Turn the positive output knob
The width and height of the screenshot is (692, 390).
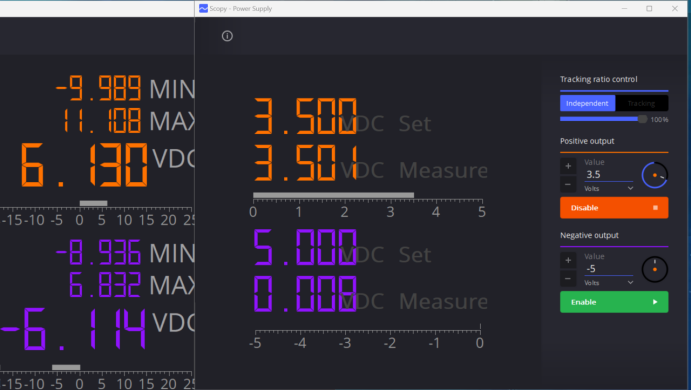(654, 175)
